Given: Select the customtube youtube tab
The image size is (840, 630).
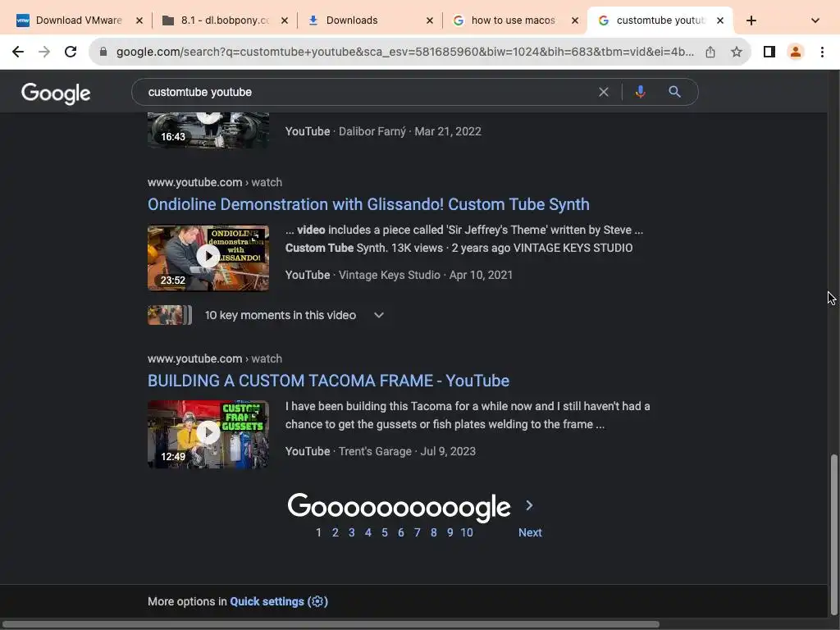Looking at the screenshot, I should [660, 21].
